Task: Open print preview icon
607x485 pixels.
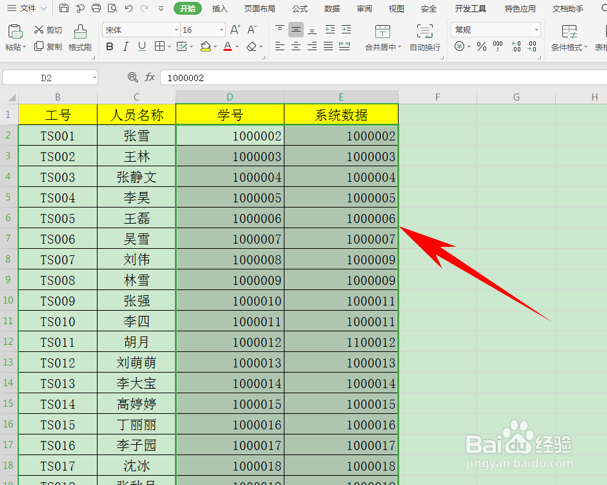Action: [112, 8]
